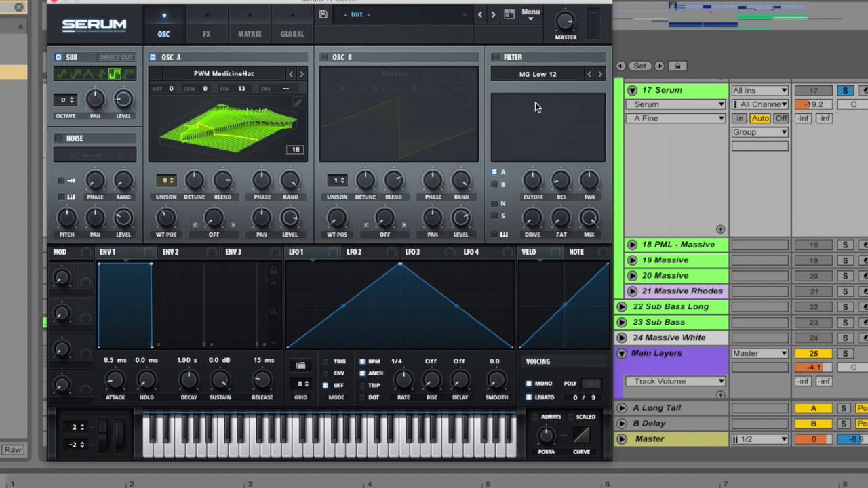Collapse the Main Layers group track
868x488 pixels.
621,354
